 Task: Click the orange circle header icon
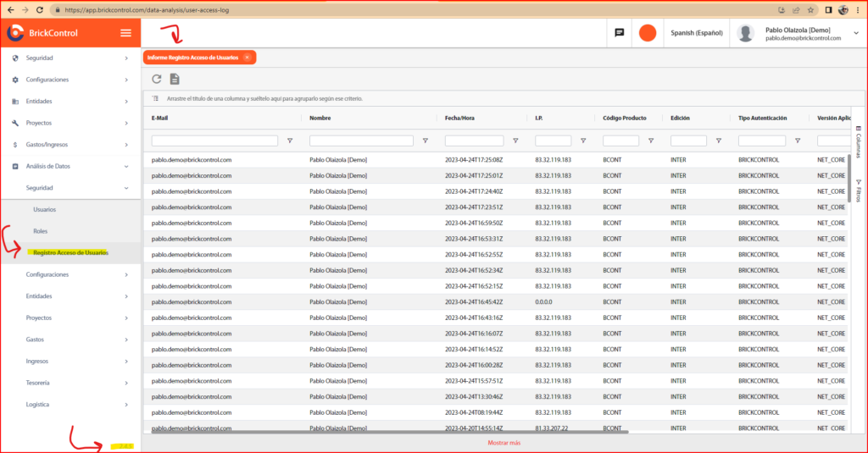coord(647,33)
